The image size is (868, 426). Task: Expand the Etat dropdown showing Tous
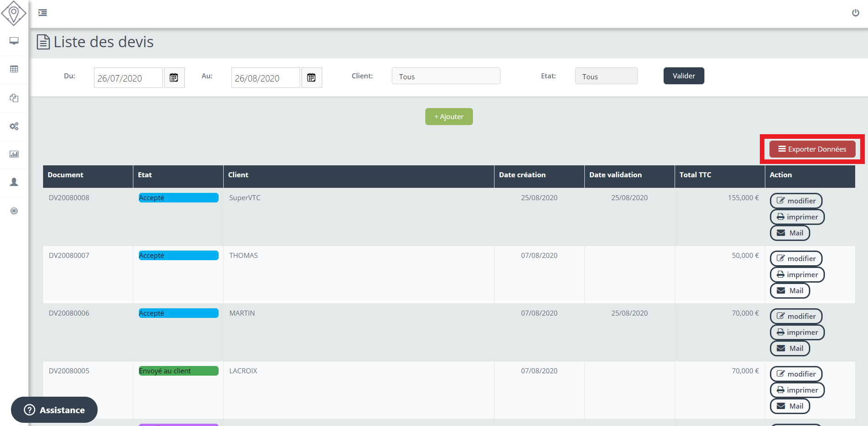tap(606, 76)
